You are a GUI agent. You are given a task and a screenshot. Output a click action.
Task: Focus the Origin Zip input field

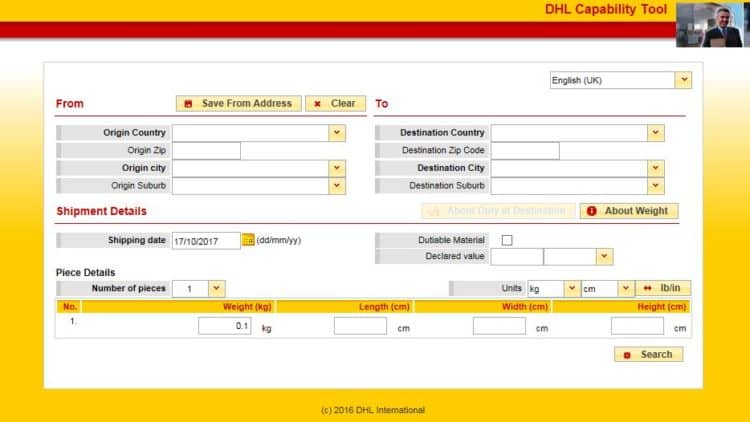(206, 150)
